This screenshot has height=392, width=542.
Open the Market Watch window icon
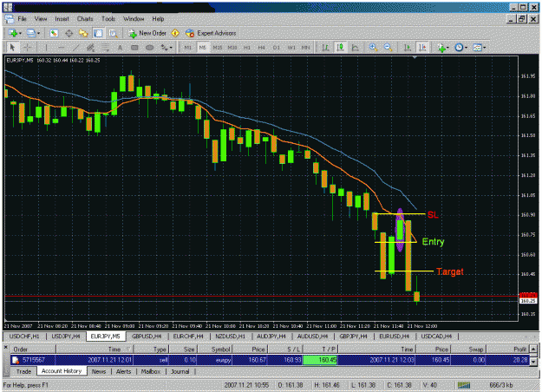pos(54,33)
